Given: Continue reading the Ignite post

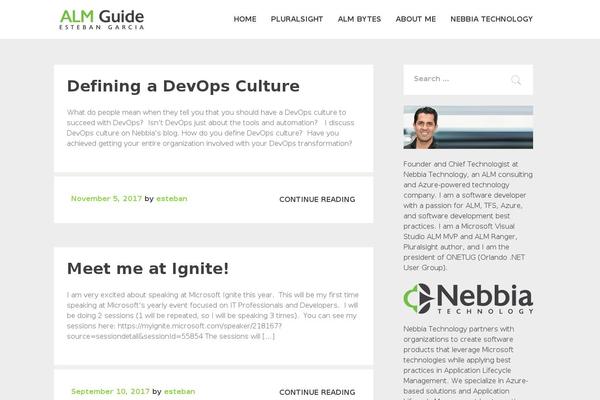Looking at the screenshot, I should pyautogui.click(x=317, y=392).
